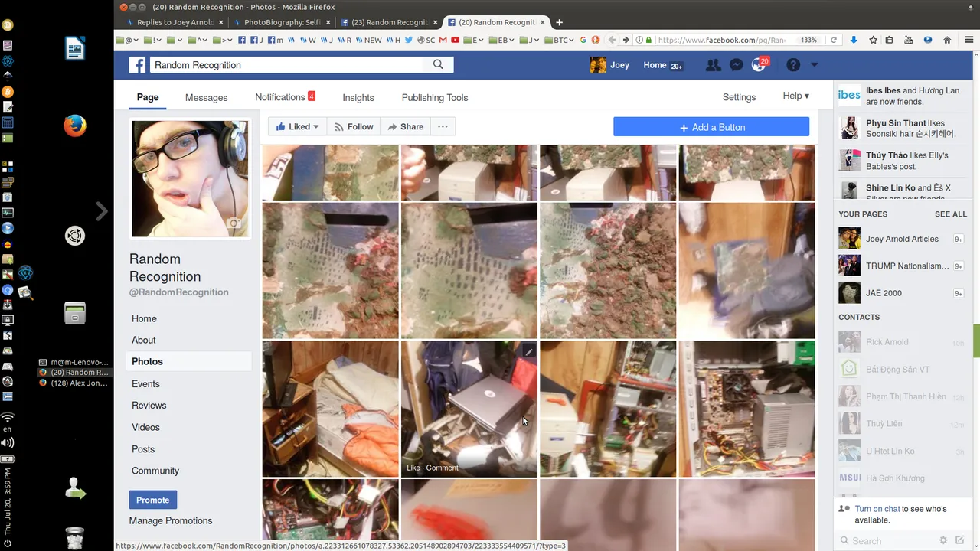The image size is (980, 551).
Task: Click the Share button
Action: pos(405,127)
